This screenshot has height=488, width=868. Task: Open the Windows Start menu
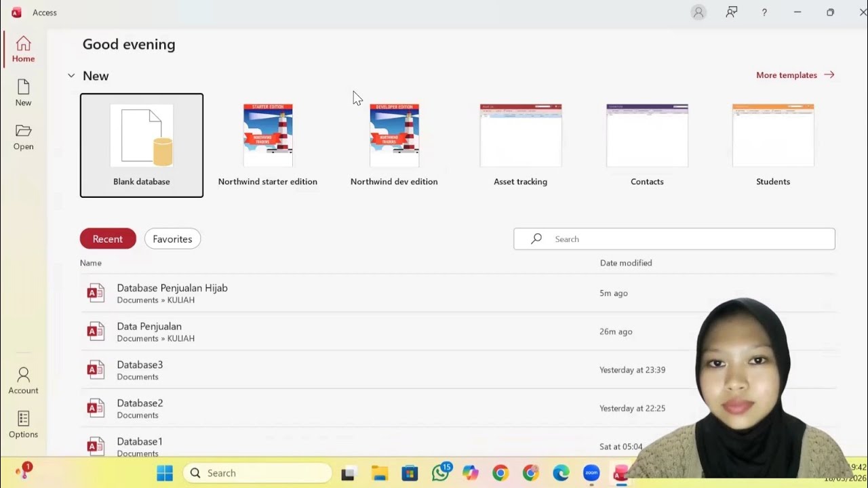(165, 473)
